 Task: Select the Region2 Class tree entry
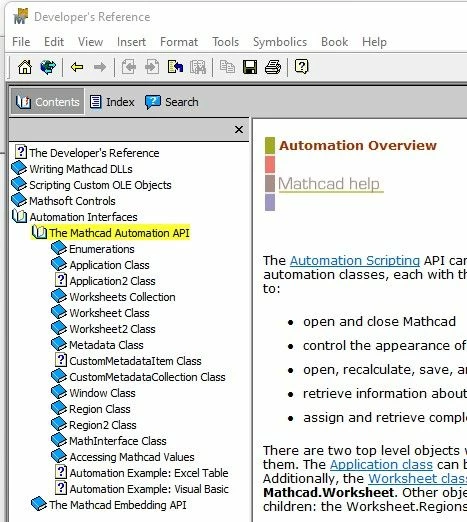[x=103, y=425]
